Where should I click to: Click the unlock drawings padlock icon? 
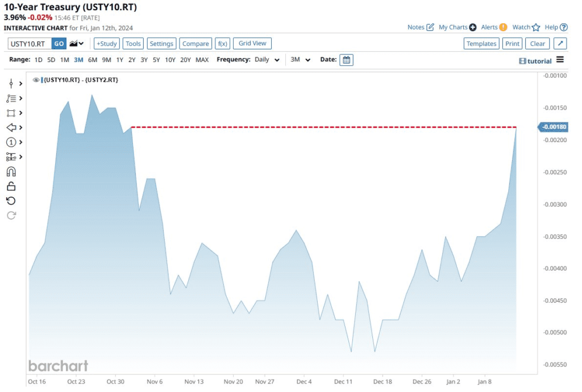pyautogui.click(x=11, y=186)
